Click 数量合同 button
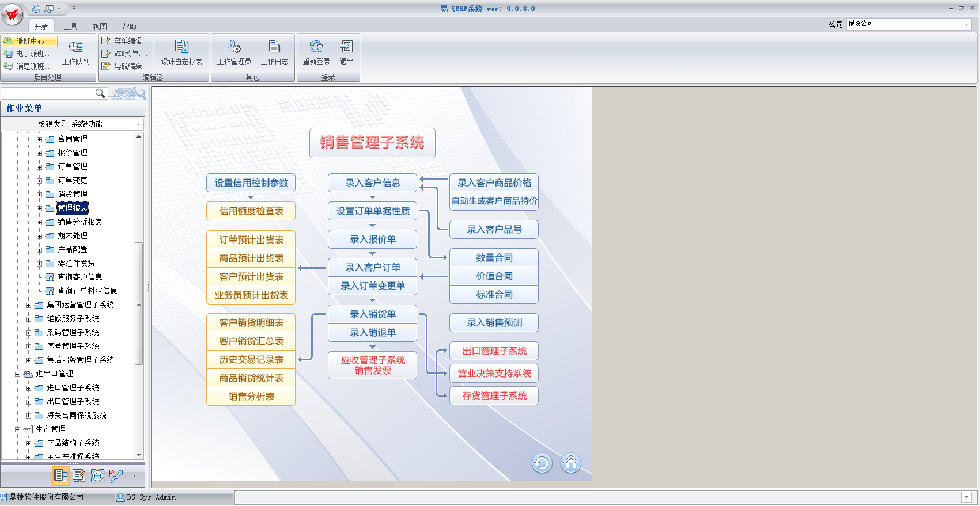The width and height of the screenshot is (980, 506). point(494,257)
